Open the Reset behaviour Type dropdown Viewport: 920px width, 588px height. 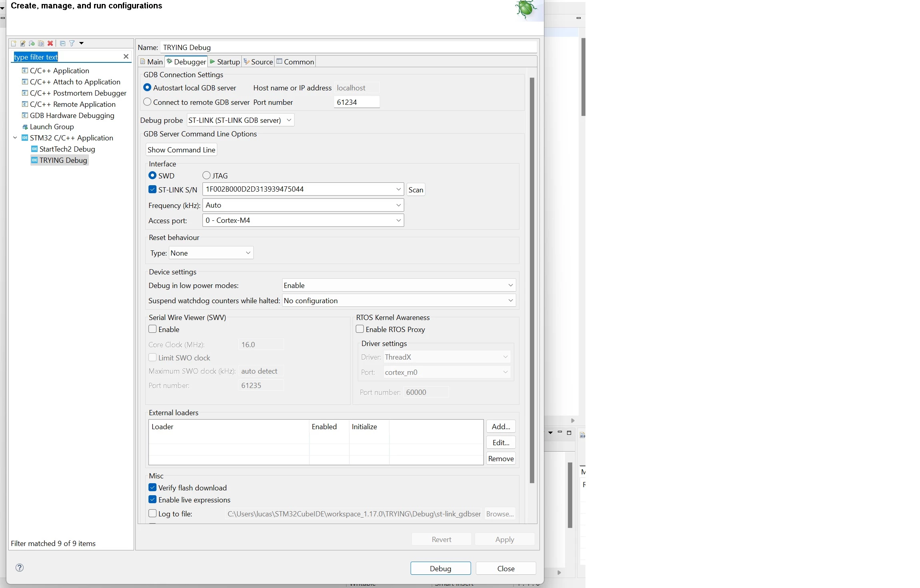(x=211, y=253)
